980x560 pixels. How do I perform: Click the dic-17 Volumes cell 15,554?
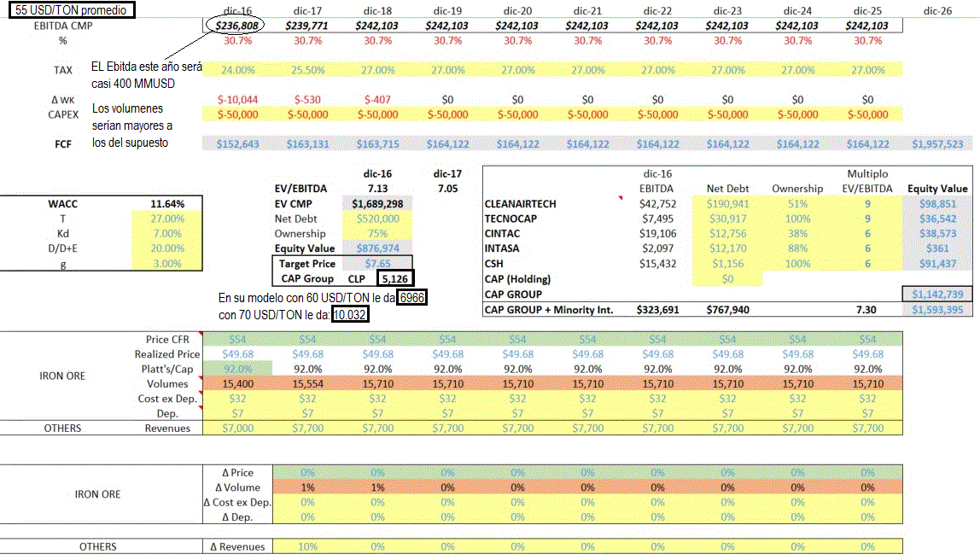pos(307,384)
